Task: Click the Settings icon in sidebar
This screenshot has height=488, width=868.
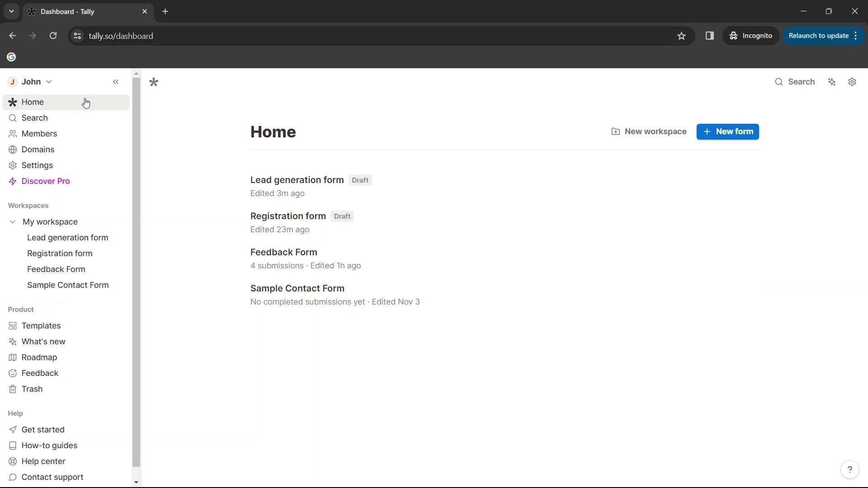Action: click(13, 165)
